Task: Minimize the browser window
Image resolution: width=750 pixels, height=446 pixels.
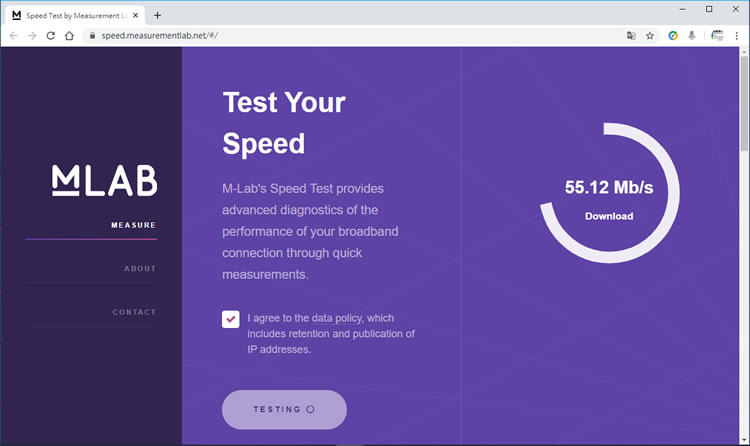Action: pos(683,9)
